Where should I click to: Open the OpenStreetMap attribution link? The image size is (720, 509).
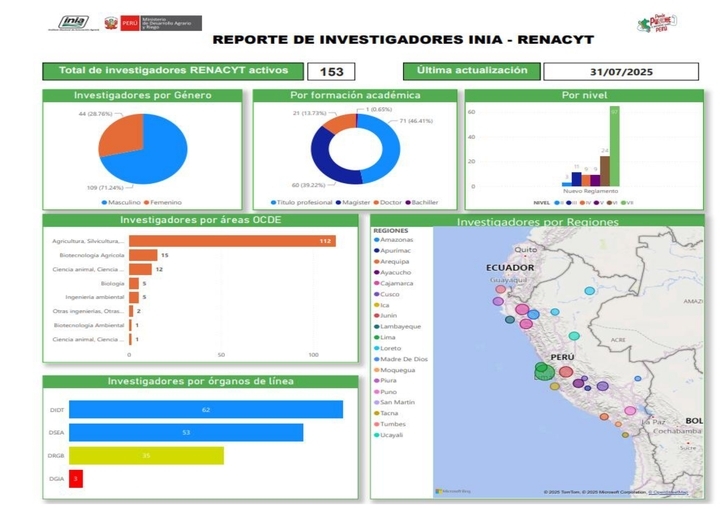(x=668, y=492)
